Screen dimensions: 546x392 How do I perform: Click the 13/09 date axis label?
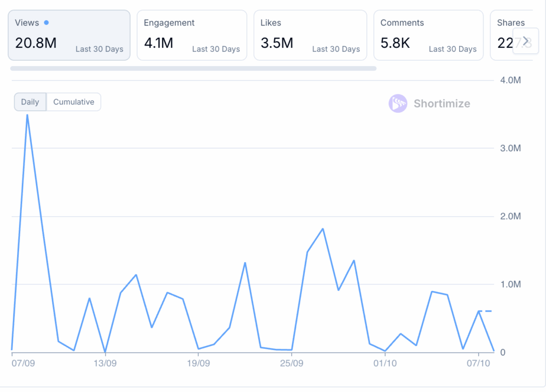pyautogui.click(x=105, y=363)
